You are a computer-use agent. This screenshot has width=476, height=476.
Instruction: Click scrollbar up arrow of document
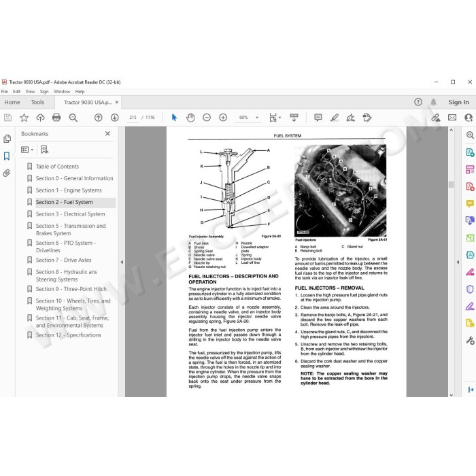(452, 130)
